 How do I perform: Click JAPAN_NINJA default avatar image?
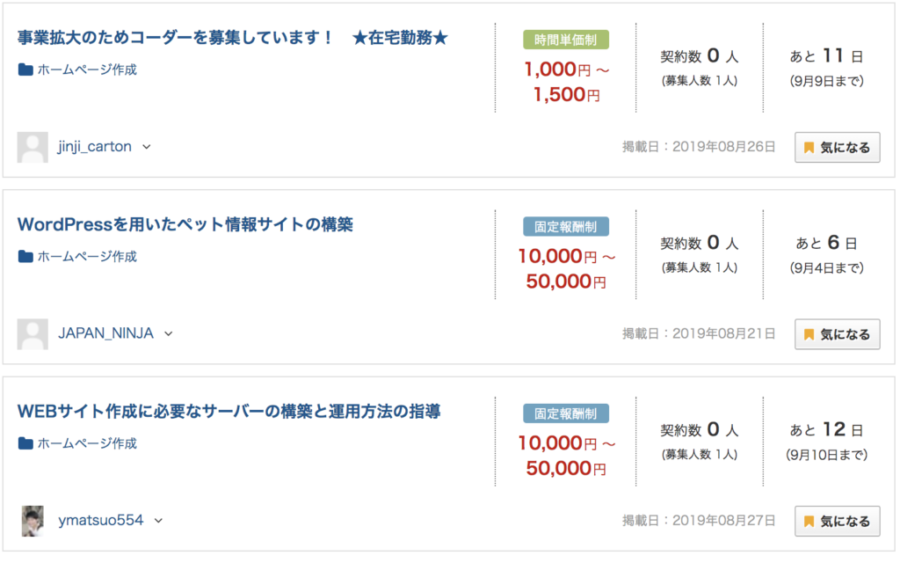pos(32,334)
